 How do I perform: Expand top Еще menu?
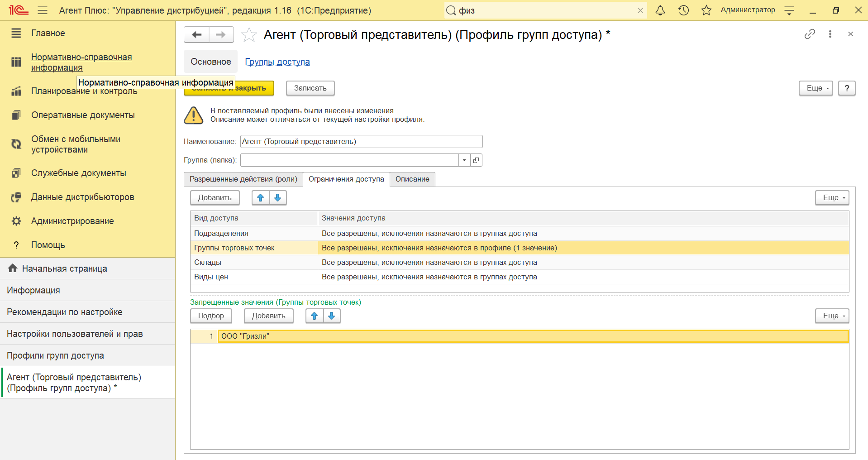coord(816,88)
